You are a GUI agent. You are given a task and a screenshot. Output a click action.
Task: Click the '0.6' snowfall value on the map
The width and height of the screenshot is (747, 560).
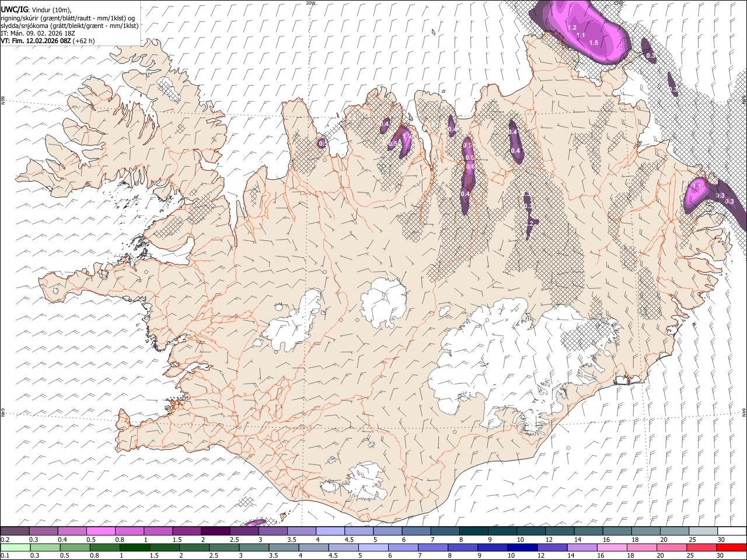click(x=470, y=167)
